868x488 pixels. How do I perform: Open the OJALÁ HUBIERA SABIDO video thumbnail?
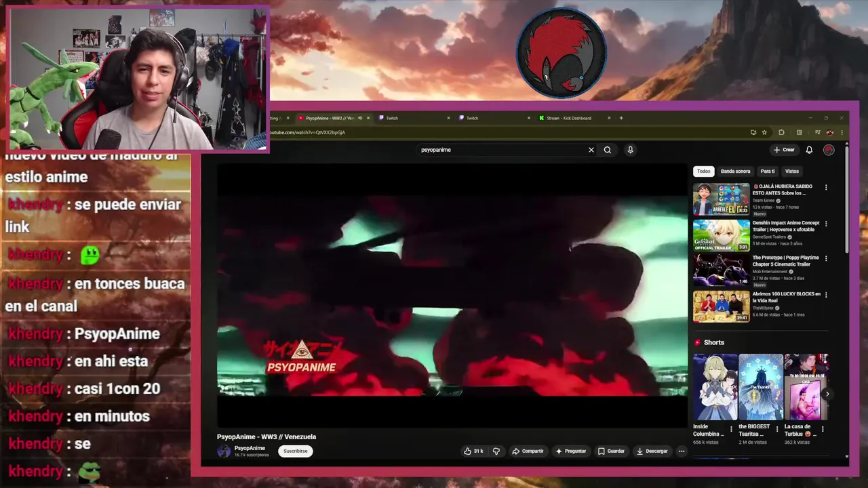click(x=721, y=199)
